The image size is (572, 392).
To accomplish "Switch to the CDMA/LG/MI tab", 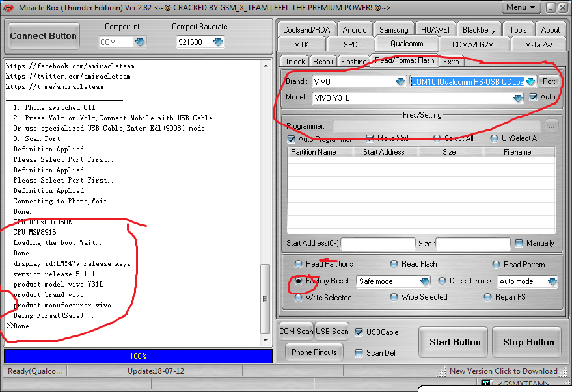I will coord(474,44).
